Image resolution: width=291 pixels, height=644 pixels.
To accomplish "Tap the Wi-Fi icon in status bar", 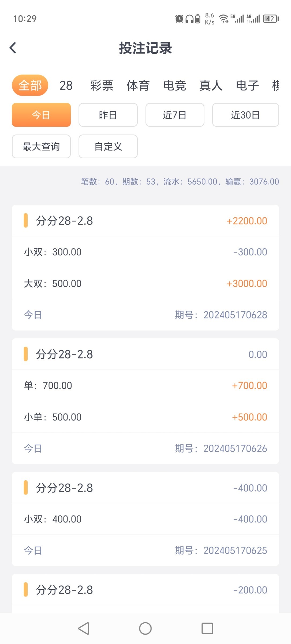I will click(x=223, y=19).
